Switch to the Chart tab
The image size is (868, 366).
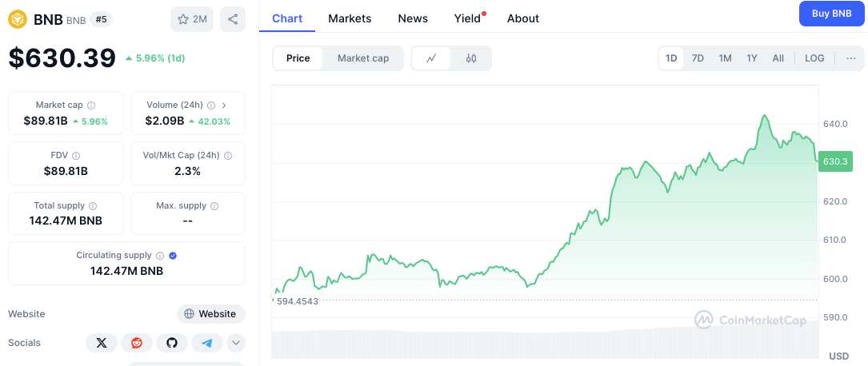pyautogui.click(x=287, y=18)
